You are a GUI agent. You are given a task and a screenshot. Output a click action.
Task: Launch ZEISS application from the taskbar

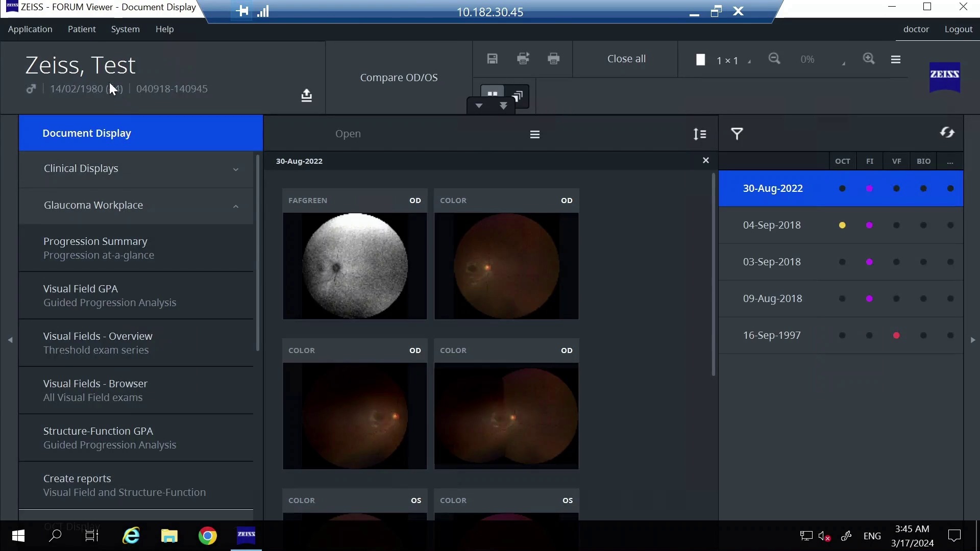(x=247, y=536)
